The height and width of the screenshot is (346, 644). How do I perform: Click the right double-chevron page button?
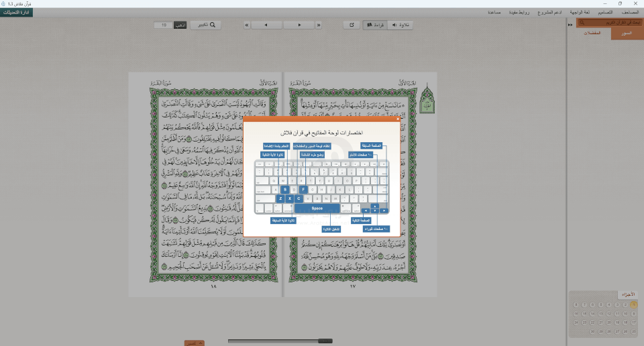click(x=319, y=25)
